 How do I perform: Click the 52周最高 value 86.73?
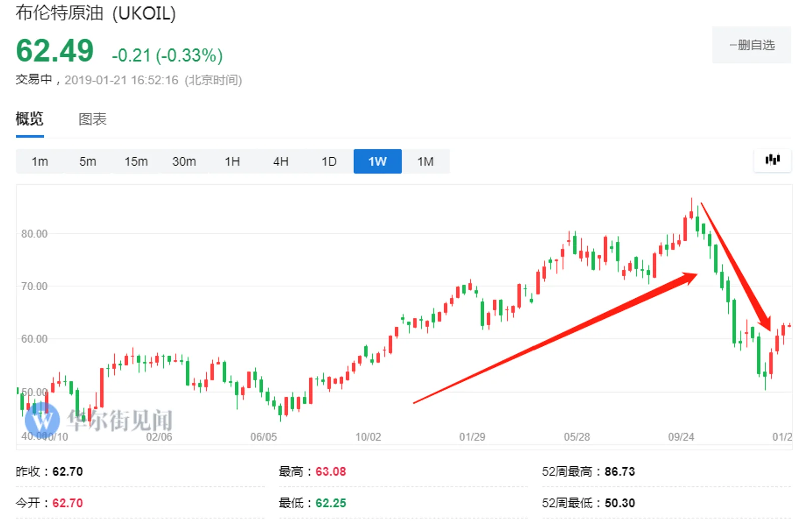coord(619,472)
